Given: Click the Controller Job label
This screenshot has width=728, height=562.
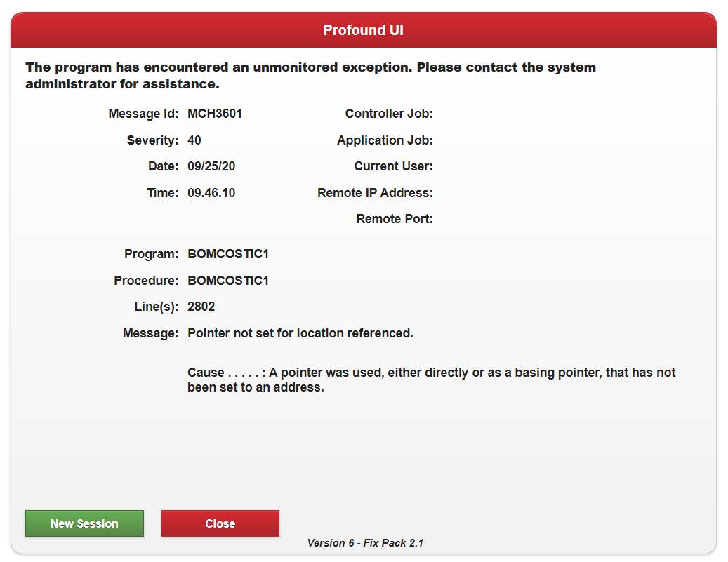Looking at the screenshot, I should [389, 114].
